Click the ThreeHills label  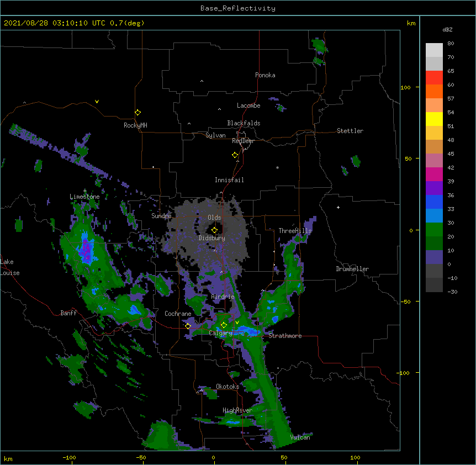point(295,231)
